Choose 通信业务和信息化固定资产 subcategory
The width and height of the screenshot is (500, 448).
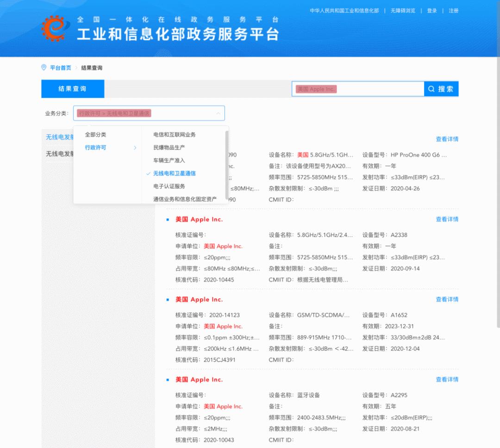click(185, 199)
